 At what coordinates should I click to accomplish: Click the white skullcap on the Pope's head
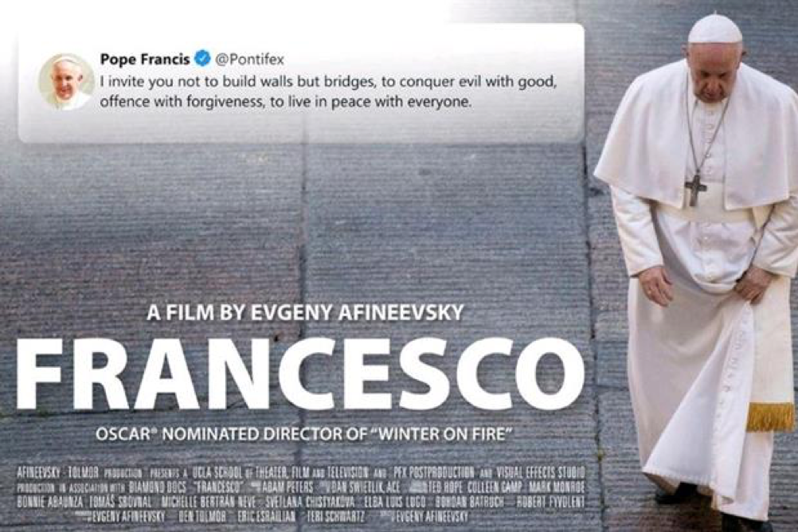click(714, 29)
